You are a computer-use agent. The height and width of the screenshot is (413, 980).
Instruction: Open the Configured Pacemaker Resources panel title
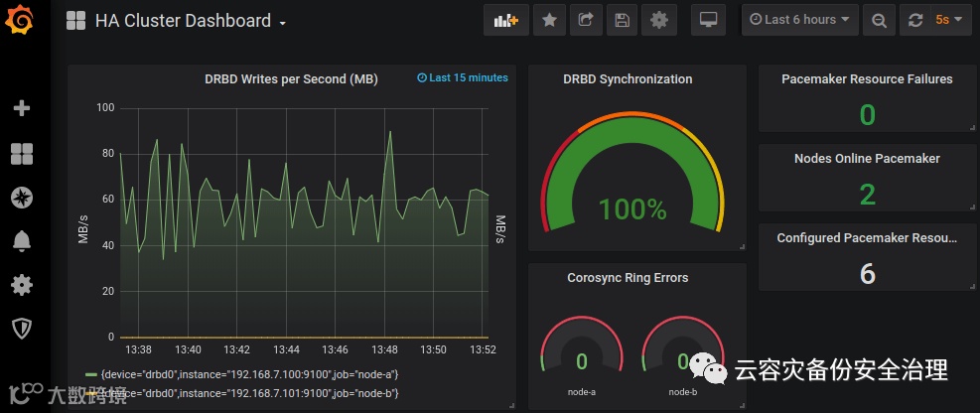(867, 238)
